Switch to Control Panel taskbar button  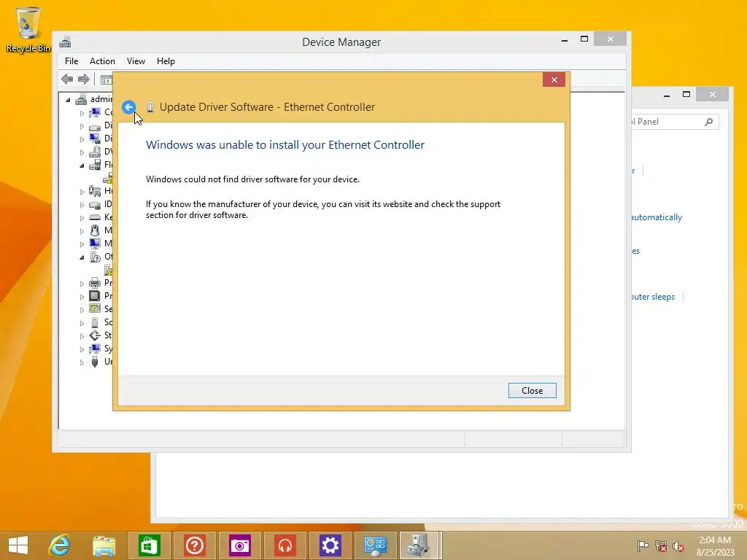click(x=376, y=545)
